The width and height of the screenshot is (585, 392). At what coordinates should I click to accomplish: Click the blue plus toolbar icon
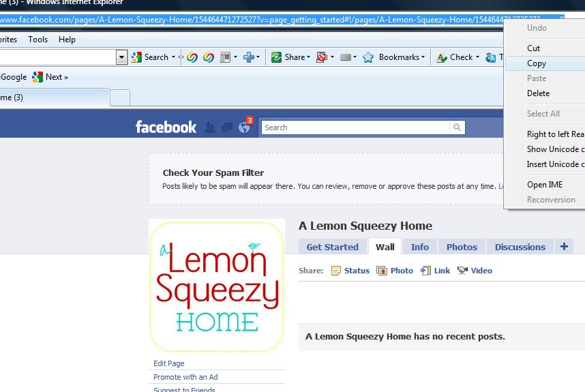pyautogui.click(x=248, y=57)
